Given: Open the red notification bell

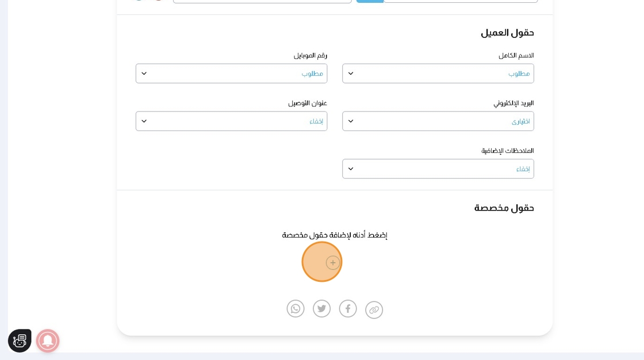Looking at the screenshot, I should (x=48, y=340).
